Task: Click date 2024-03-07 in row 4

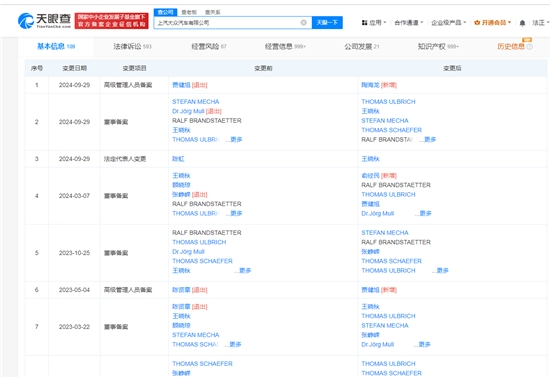Action: coord(74,196)
